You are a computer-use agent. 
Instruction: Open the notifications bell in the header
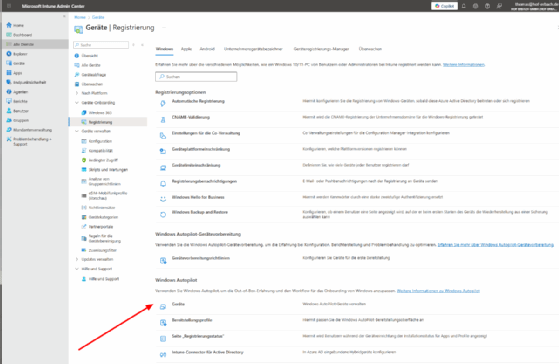point(464,6)
